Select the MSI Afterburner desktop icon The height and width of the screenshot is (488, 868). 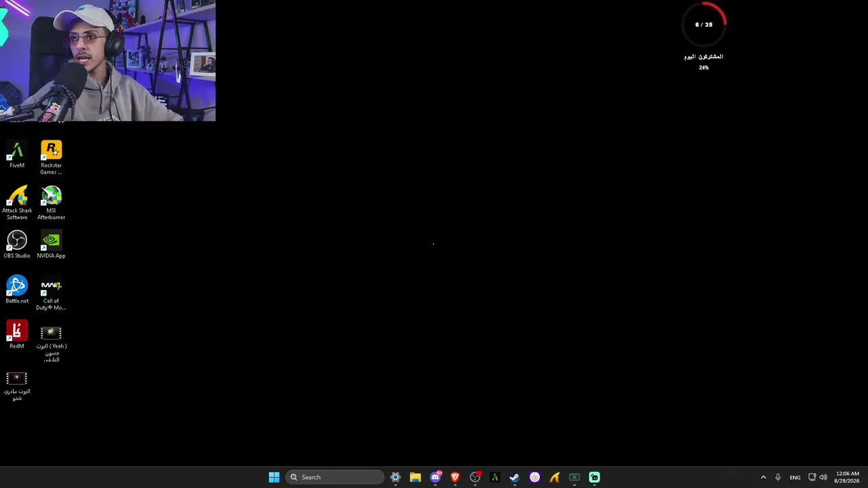click(51, 203)
